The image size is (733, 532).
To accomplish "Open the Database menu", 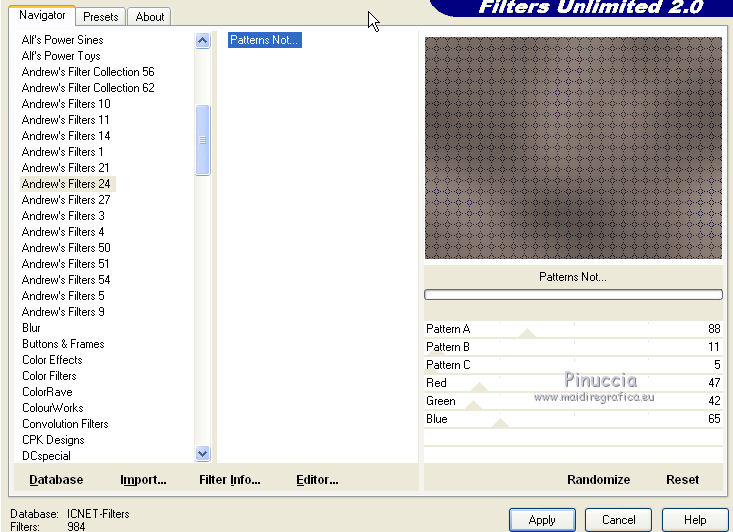I will [x=56, y=480].
